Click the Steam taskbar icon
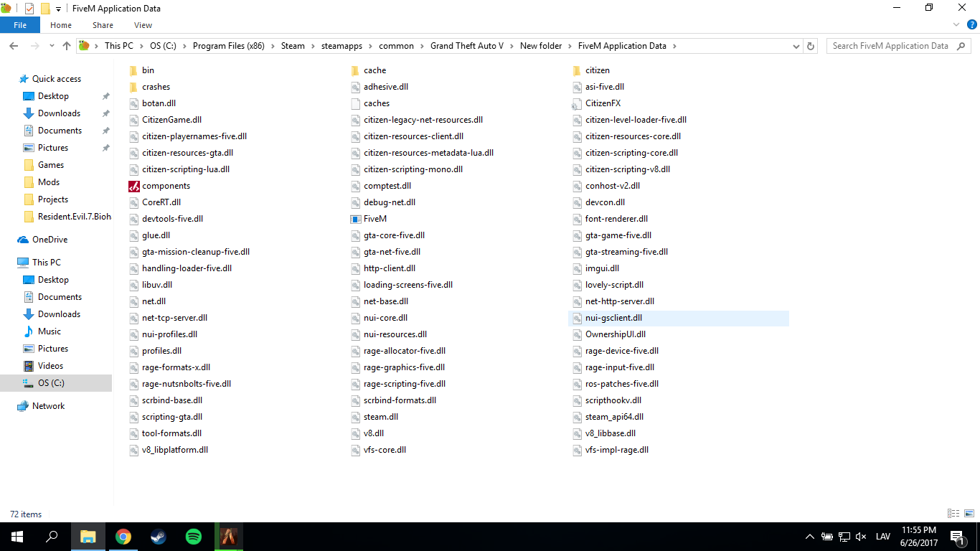The image size is (980, 551). (159, 537)
